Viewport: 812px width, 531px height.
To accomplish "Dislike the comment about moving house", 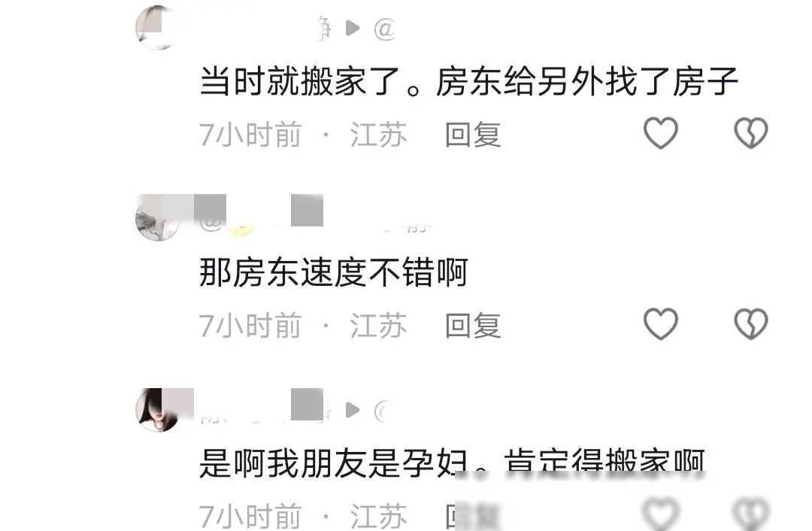I will click(751, 133).
